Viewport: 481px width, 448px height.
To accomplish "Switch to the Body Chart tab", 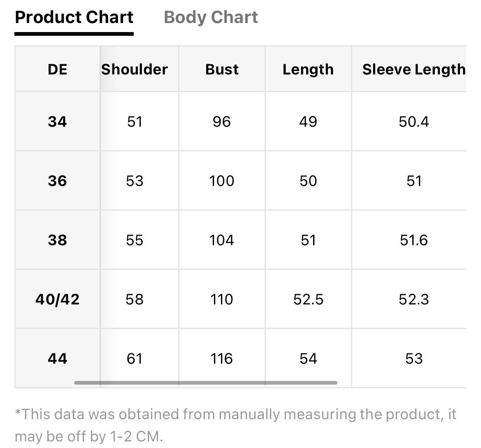I will tap(211, 17).
